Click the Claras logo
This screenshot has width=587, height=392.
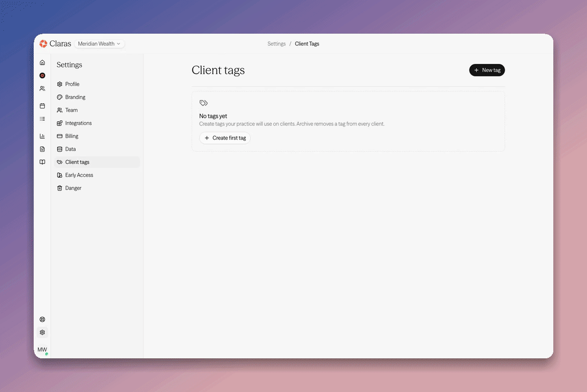(x=55, y=44)
